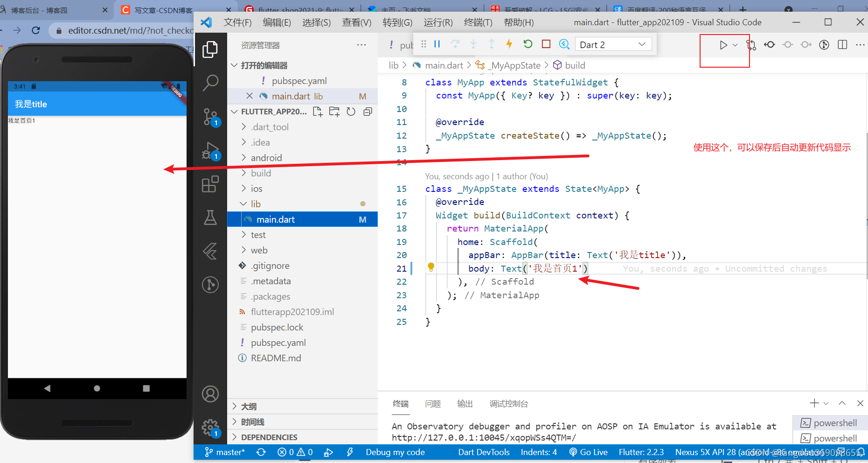Open the Run and Debug sidebar view
The image size is (868, 463).
[210, 150]
